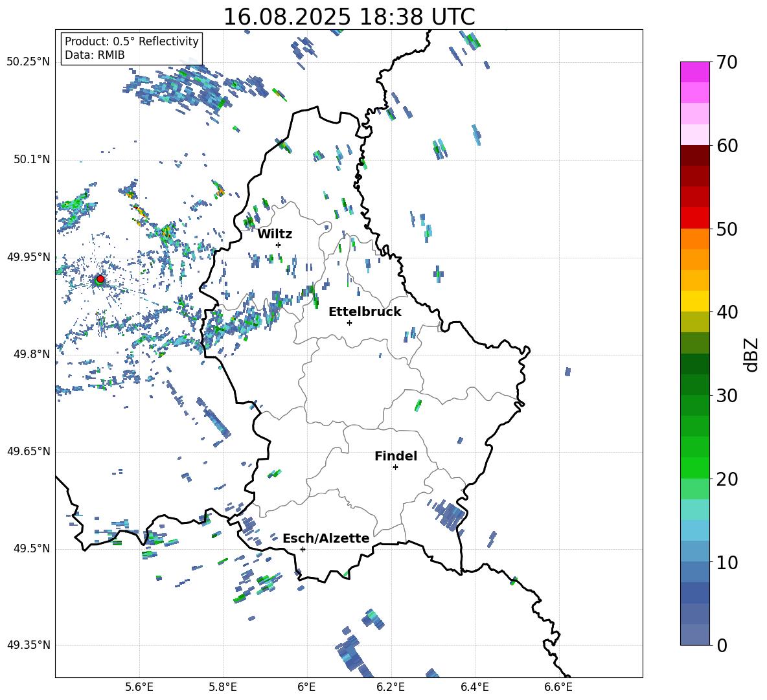Click the Esch/Alzette station cross marker
767x700 pixels.
(x=303, y=549)
